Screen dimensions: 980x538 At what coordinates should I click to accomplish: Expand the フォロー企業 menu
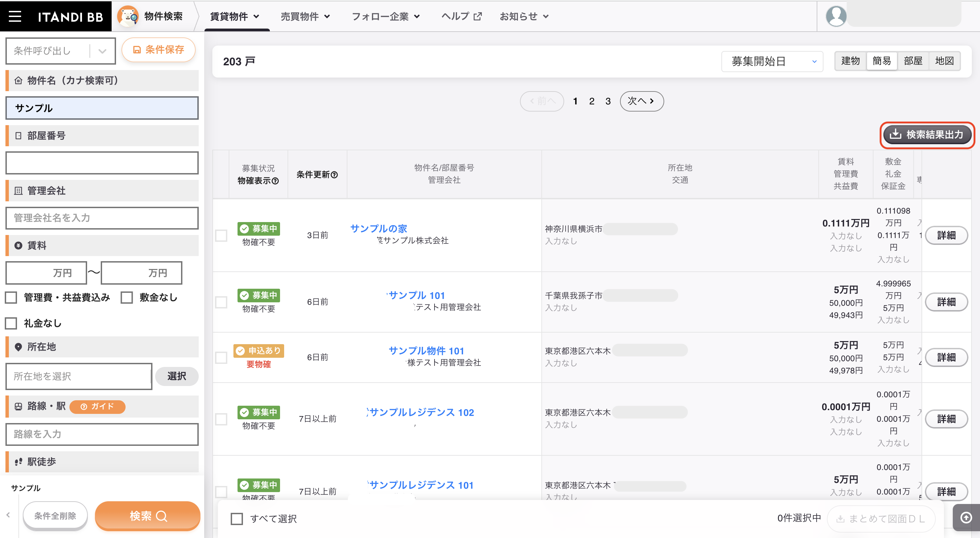click(x=386, y=16)
